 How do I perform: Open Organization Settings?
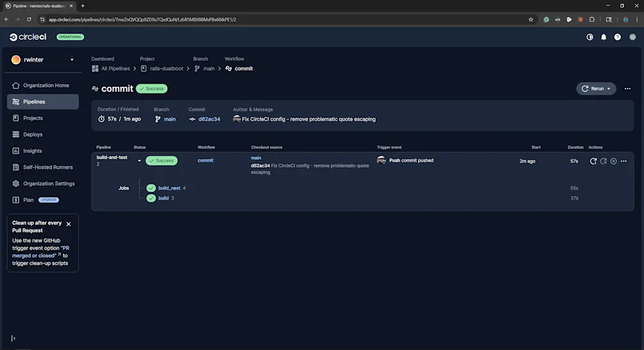pos(43,184)
